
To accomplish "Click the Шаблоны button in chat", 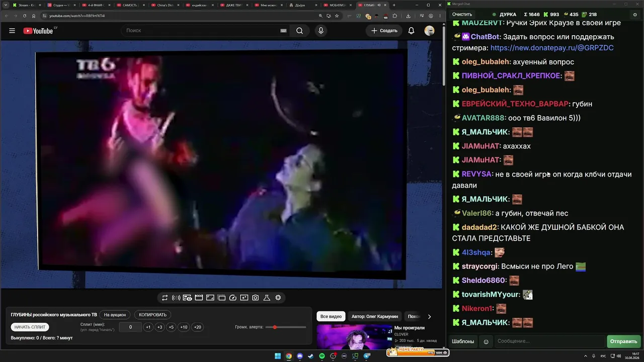I will [463, 341].
